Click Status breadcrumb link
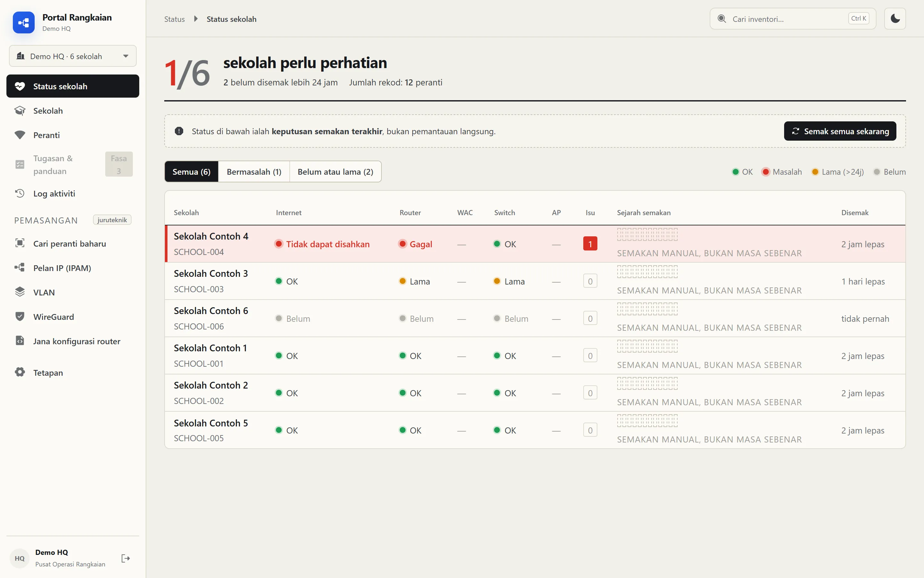 point(175,19)
